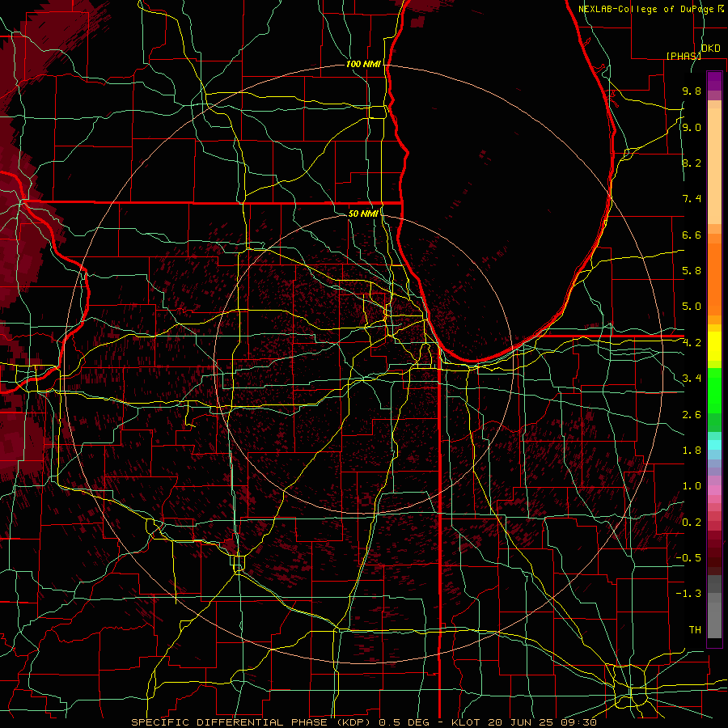Screen dimensions: 728x728
Task: Click the TH label at the scale bottom
Action: click(695, 630)
